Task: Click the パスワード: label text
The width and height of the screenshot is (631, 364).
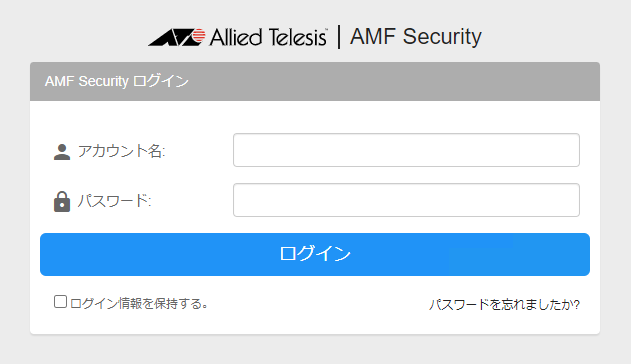Action: coord(114,201)
